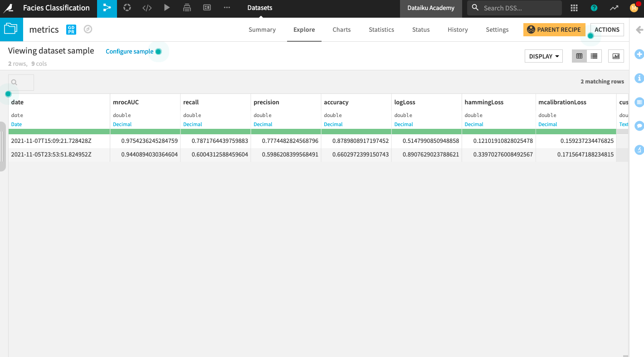Click the left panel collapse handle
The image size is (644, 357).
click(x=3, y=146)
